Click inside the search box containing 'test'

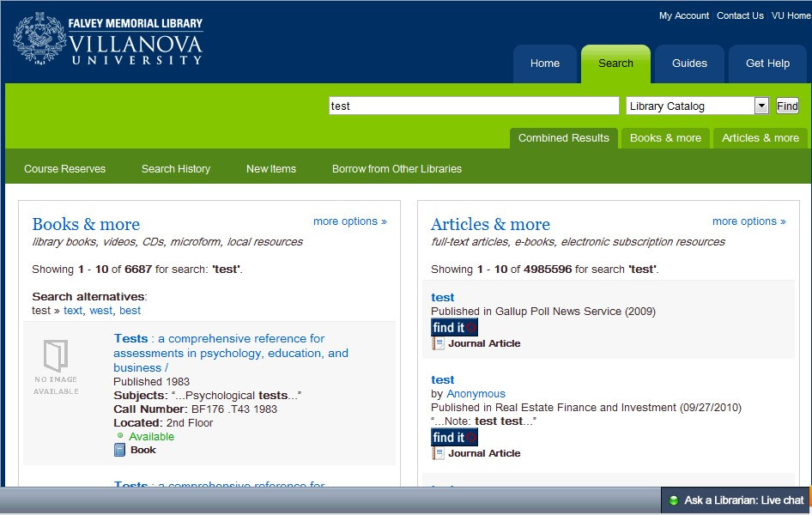pyautogui.click(x=474, y=106)
